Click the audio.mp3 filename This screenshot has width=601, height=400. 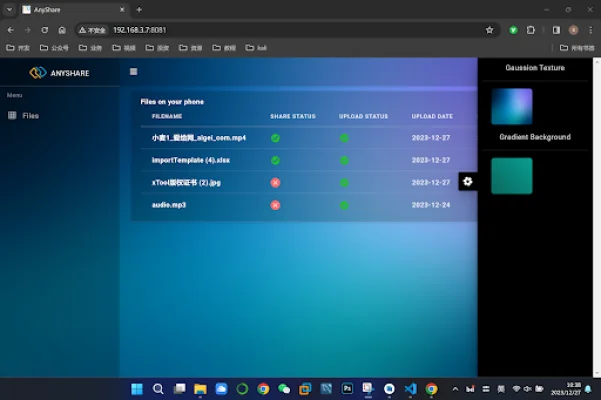tap(169, 205)
